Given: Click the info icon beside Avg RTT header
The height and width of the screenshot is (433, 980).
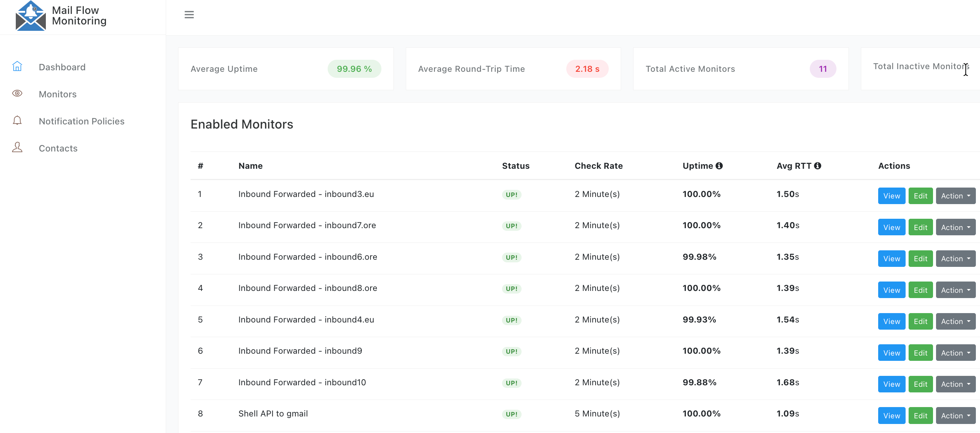Looking at the screenshot, I should pos(818,165).
